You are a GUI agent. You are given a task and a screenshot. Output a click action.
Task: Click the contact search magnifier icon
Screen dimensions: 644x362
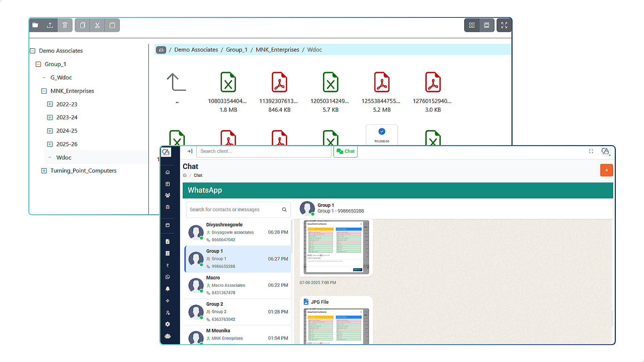(284, 209)
